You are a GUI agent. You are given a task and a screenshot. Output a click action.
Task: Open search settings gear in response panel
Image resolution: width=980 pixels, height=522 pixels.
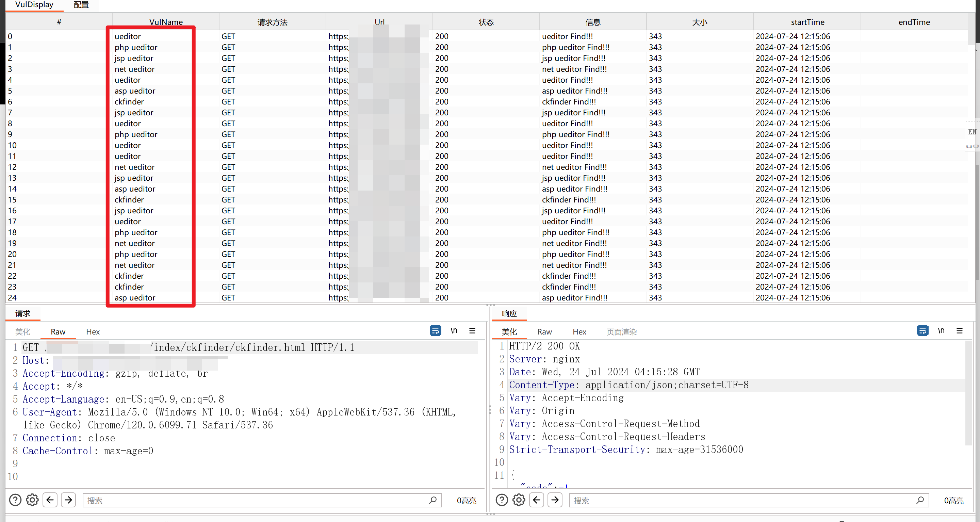519,500
